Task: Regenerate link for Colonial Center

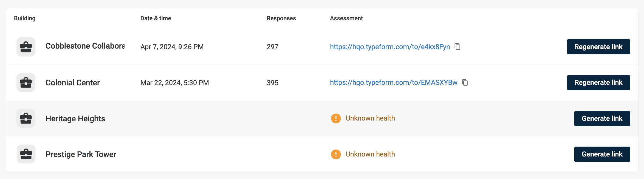Action: 598,83
